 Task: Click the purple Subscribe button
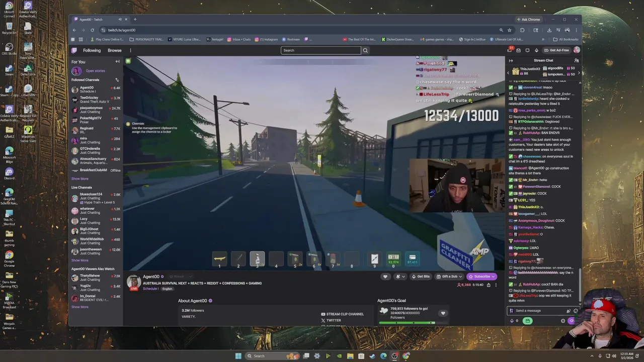coord(481,277)
